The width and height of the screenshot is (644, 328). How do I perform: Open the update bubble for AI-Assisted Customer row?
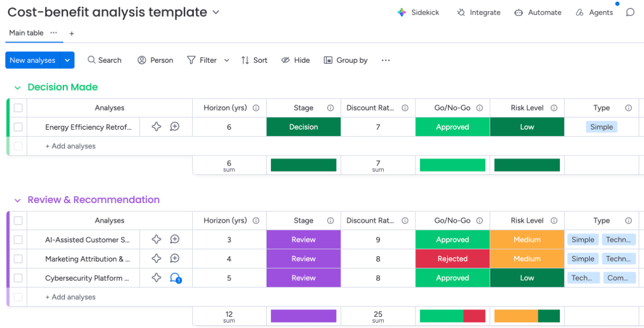tap(174, 240)
